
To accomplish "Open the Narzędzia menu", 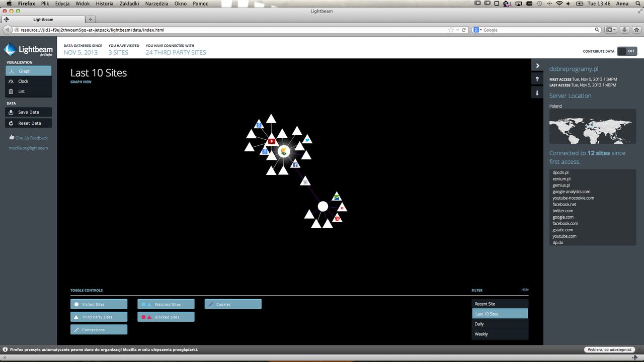I will [x=156, y=4].
